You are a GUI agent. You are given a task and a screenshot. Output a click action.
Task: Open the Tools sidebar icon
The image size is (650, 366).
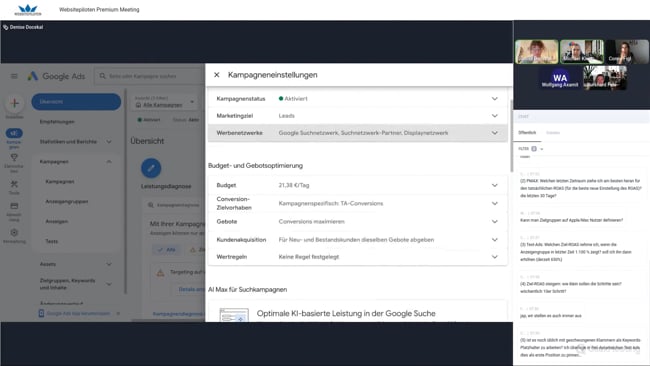tap(14, 184)
